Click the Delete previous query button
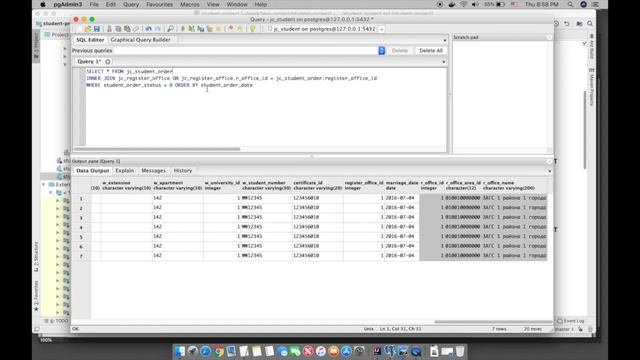The image size is (640, 360). point(400,51)
